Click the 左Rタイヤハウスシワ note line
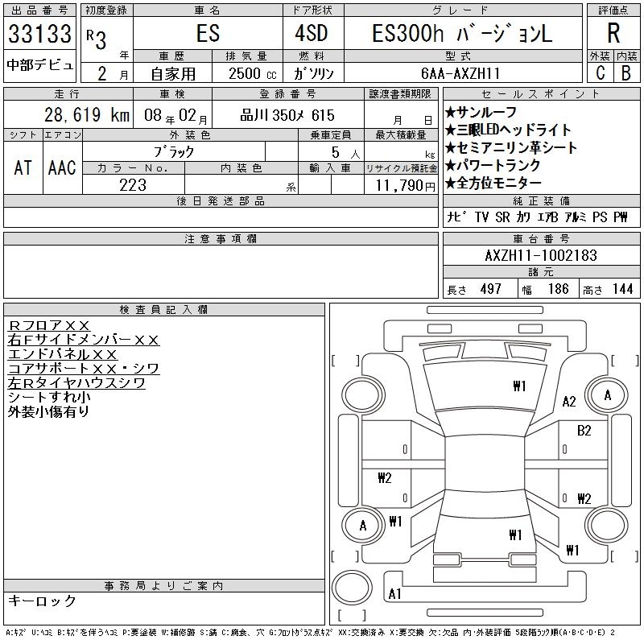The width and height of the screenshot is (644, 644). pos(76,383)
